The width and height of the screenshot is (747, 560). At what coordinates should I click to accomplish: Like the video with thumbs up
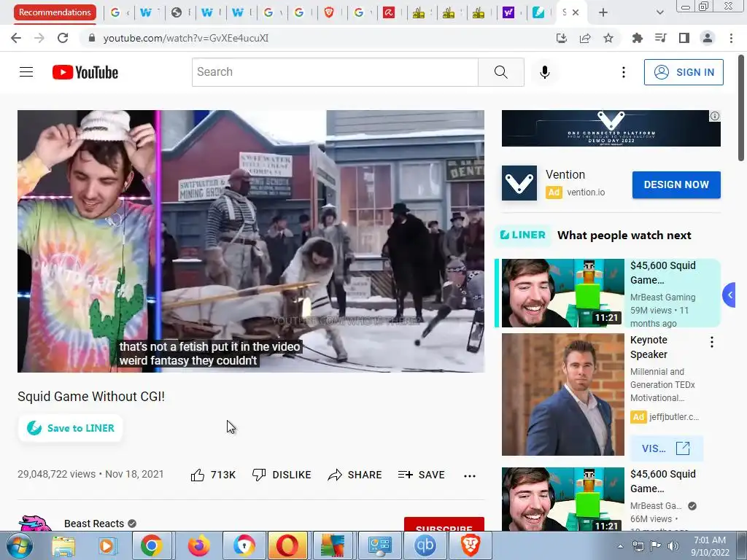213,475
